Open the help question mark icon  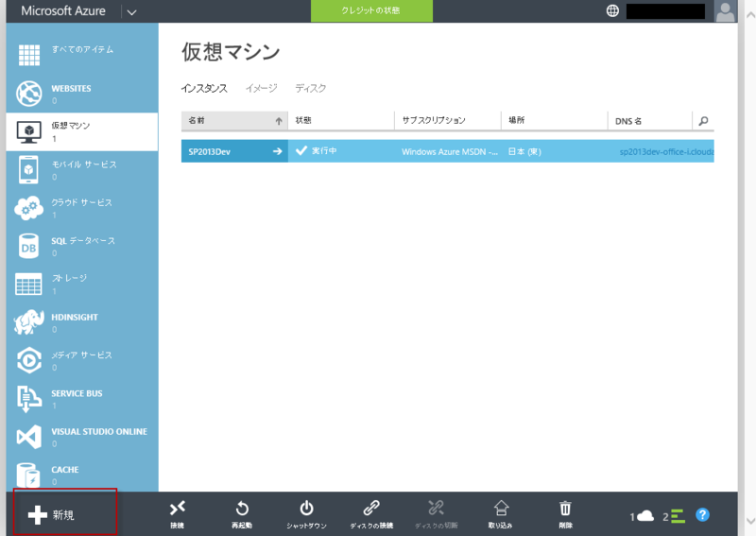coord(702,515)
